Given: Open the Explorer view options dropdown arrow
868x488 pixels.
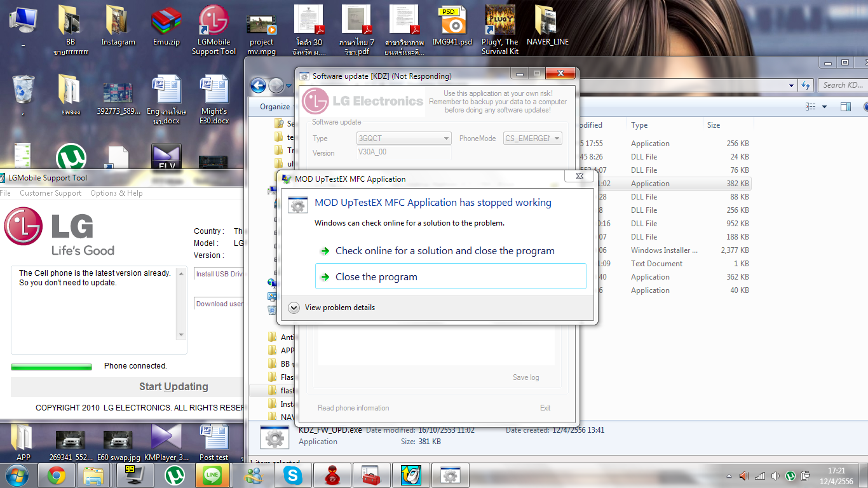Looking at the screenshot, I should pos(825,107).
